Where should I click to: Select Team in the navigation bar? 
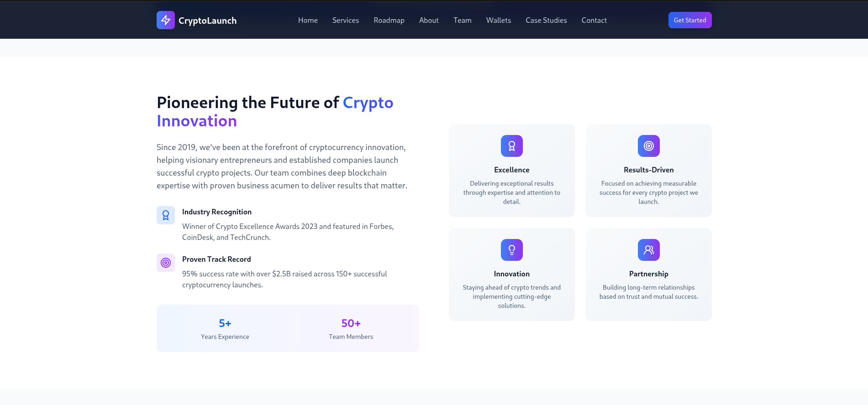pyautogui.click(x=462, y=21)
